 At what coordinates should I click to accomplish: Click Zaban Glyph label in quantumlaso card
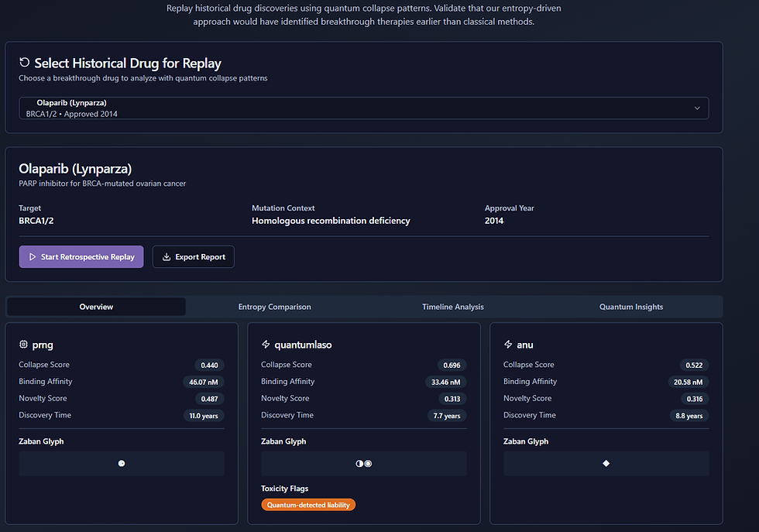283,441
